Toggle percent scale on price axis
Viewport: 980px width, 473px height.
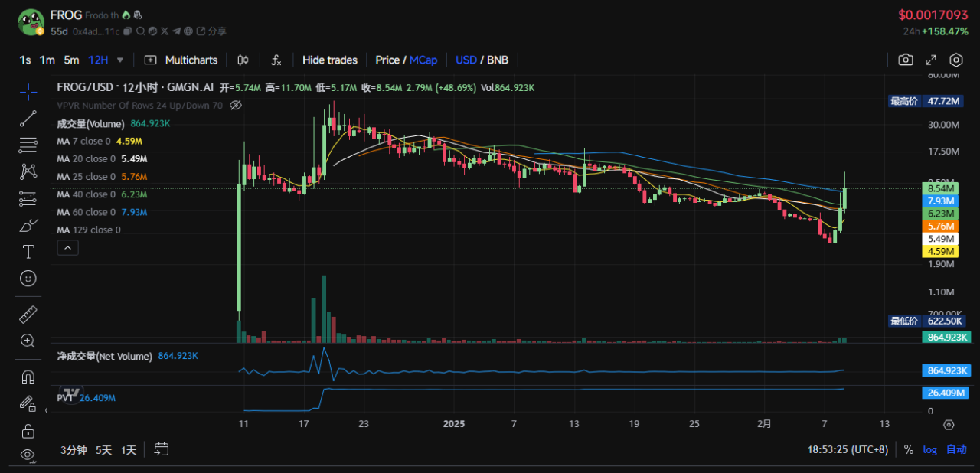(x=909, y=449)
